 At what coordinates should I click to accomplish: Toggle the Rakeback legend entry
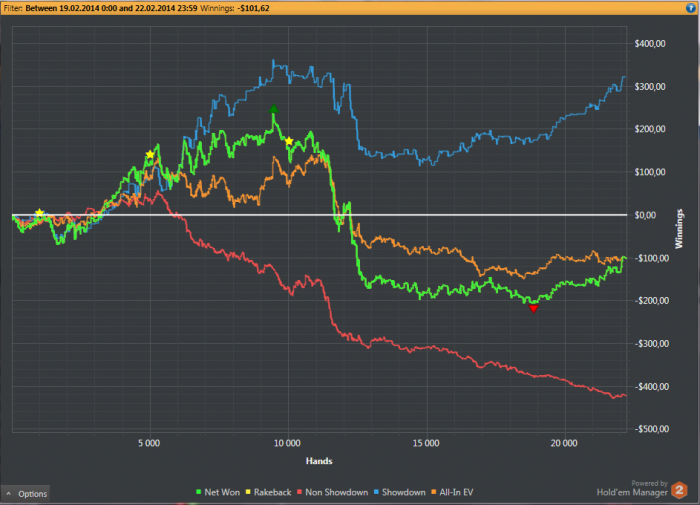click(268, 492)
